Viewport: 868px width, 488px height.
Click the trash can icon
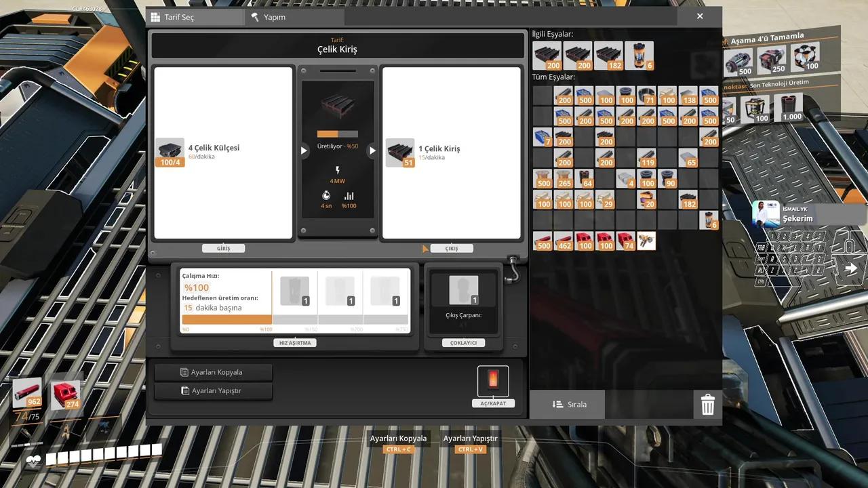pyautogui.click(x=707, y=405)
